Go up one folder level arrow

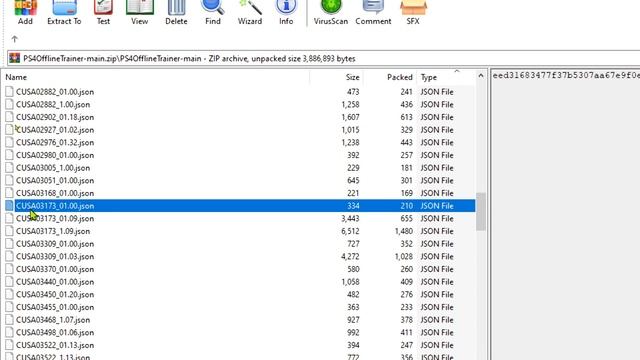15,39
